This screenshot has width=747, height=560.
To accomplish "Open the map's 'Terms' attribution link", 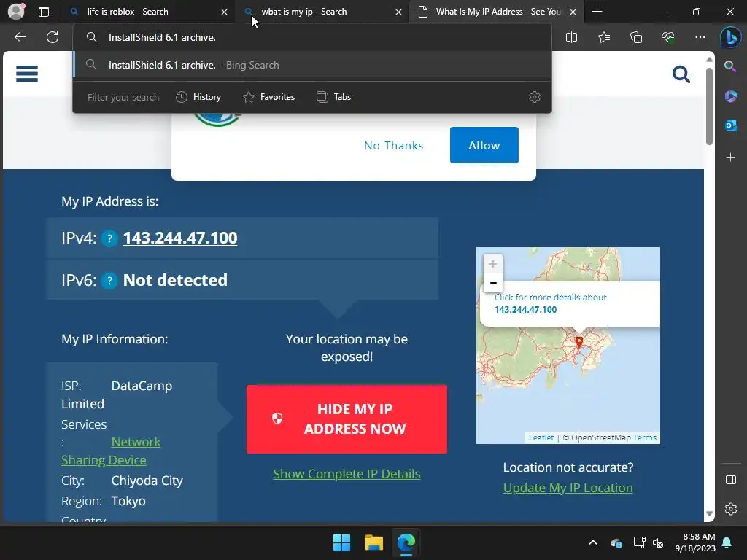I will click(x=645, y=437).
